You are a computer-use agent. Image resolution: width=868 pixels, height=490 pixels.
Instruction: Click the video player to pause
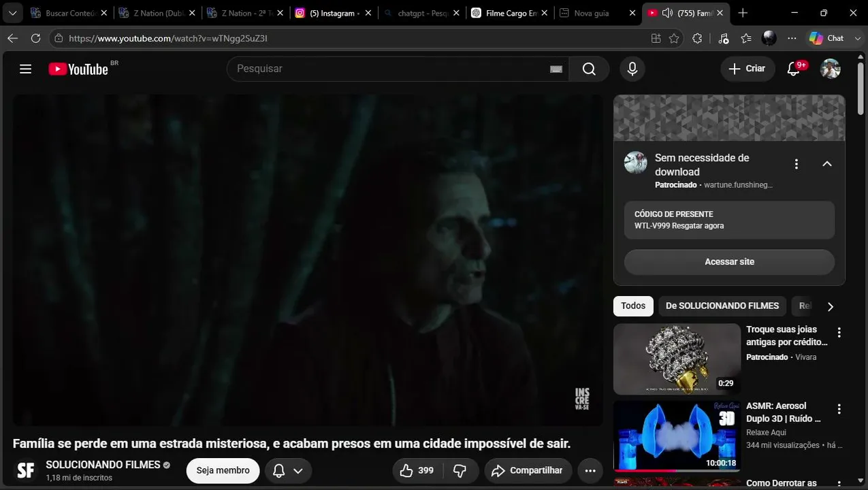tap(308, 260)
